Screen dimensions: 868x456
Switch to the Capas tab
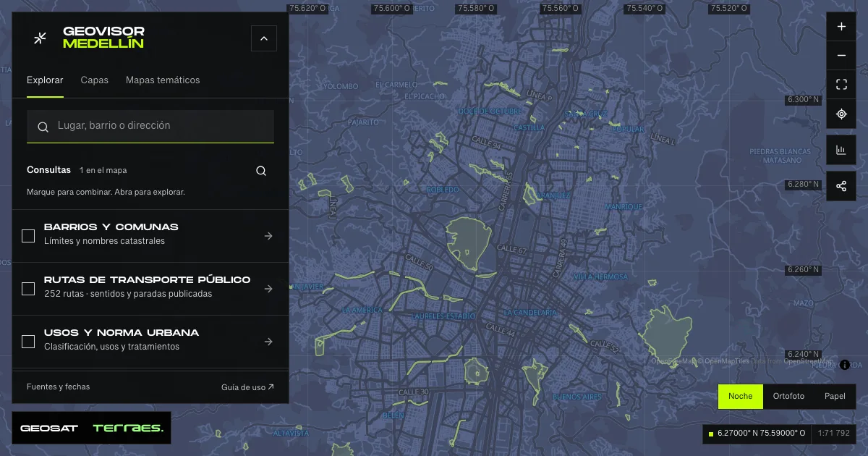[95, 80]
